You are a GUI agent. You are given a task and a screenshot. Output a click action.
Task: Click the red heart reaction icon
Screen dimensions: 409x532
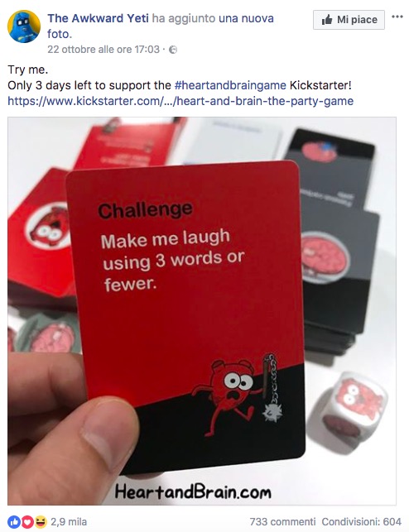[27, 521]
